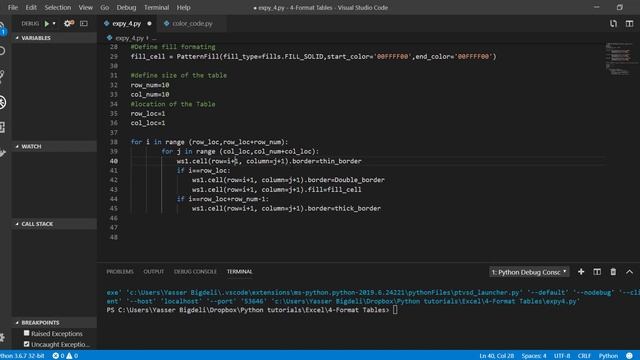Viewport: 640px width, 360px height.
Task: Open Manage gear in activity bar
Action: point(2,337)
